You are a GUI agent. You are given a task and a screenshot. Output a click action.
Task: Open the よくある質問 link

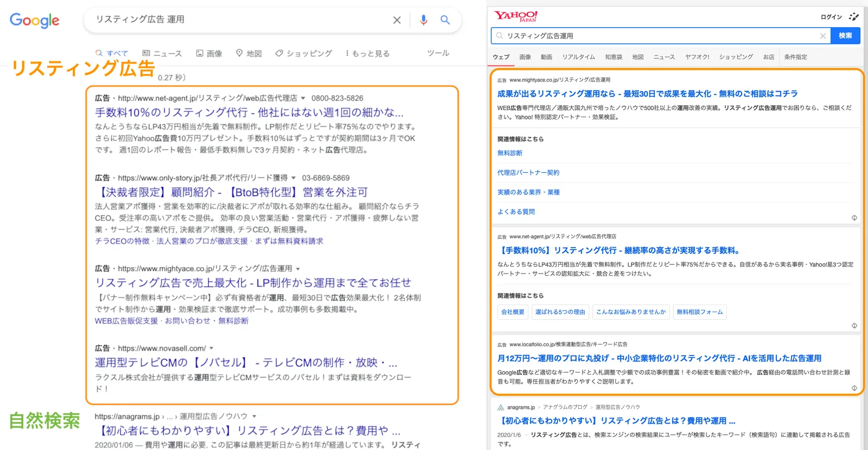[x=516, y=212]
